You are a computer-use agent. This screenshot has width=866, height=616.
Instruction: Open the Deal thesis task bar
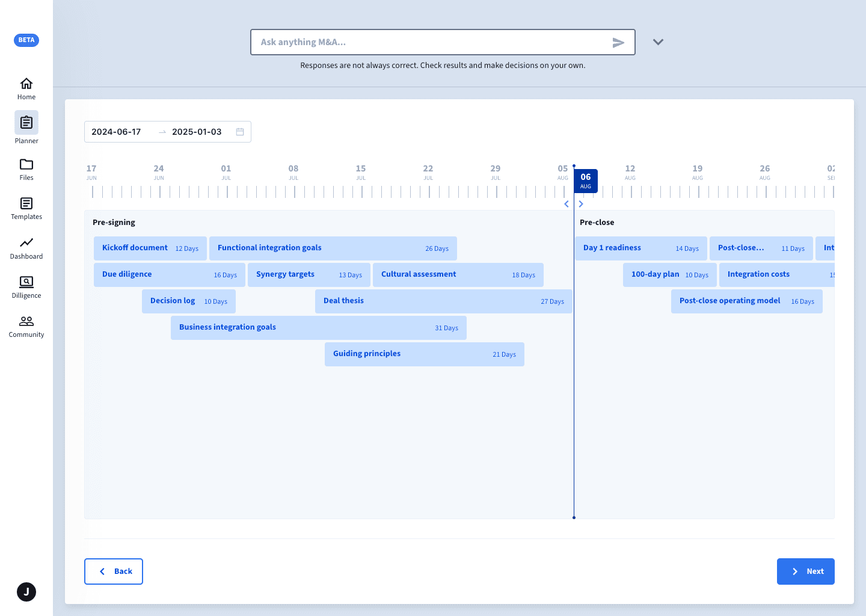[443, 301]
